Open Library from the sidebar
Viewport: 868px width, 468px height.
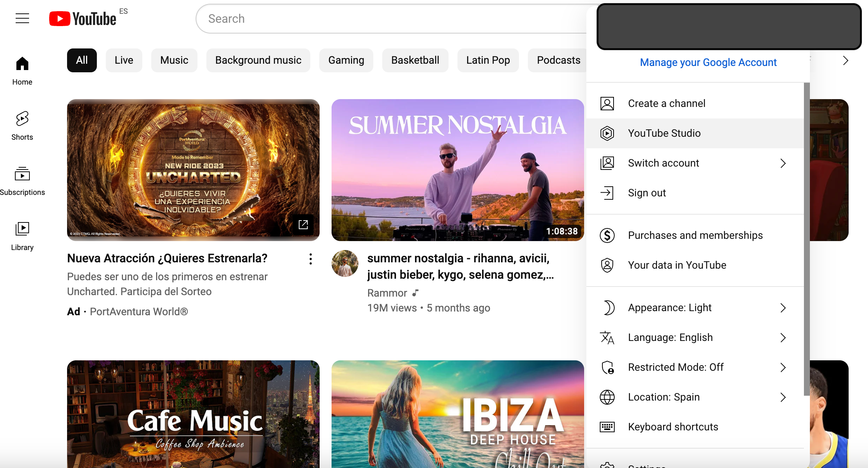click(x=22, y=237)
